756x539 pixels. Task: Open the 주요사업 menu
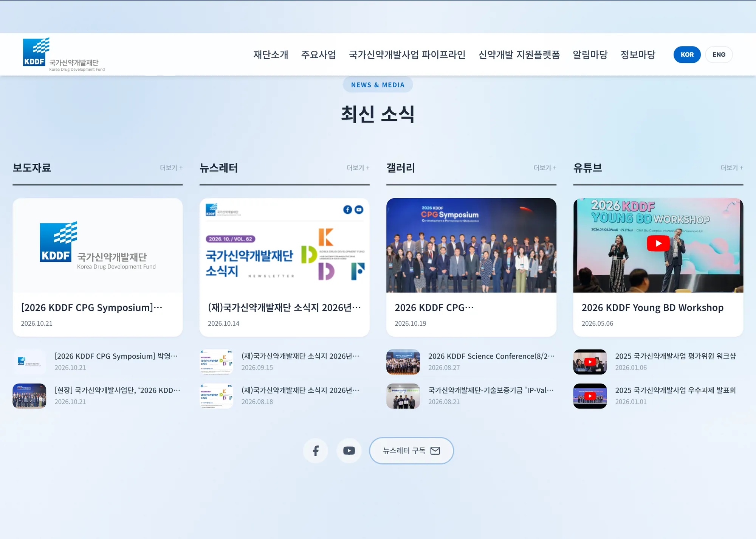(318, 54)
